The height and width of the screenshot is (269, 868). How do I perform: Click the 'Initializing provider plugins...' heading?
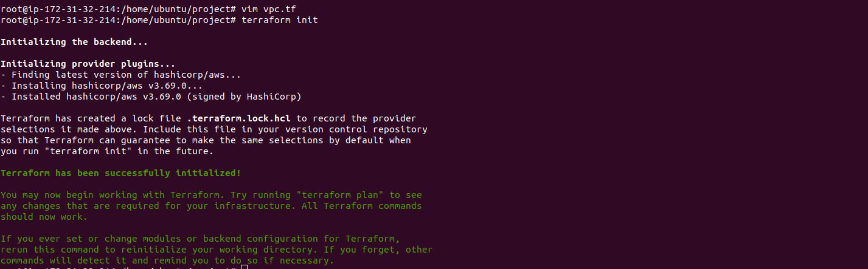88,64
